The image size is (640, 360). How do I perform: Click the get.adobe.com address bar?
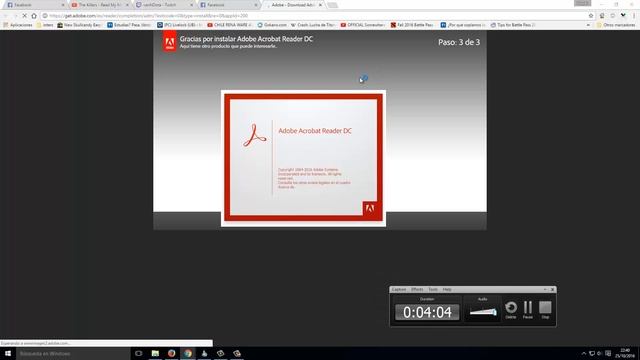coord(314,16)
